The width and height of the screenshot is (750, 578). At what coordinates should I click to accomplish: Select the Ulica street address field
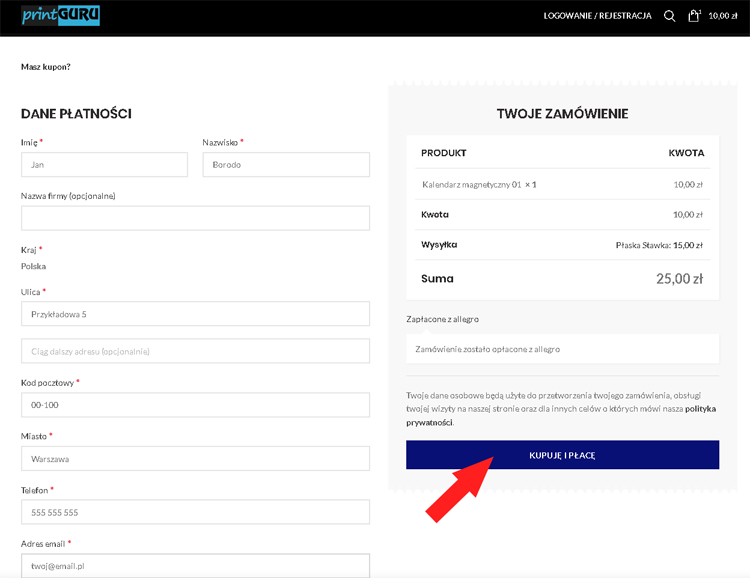pos(195,314)
